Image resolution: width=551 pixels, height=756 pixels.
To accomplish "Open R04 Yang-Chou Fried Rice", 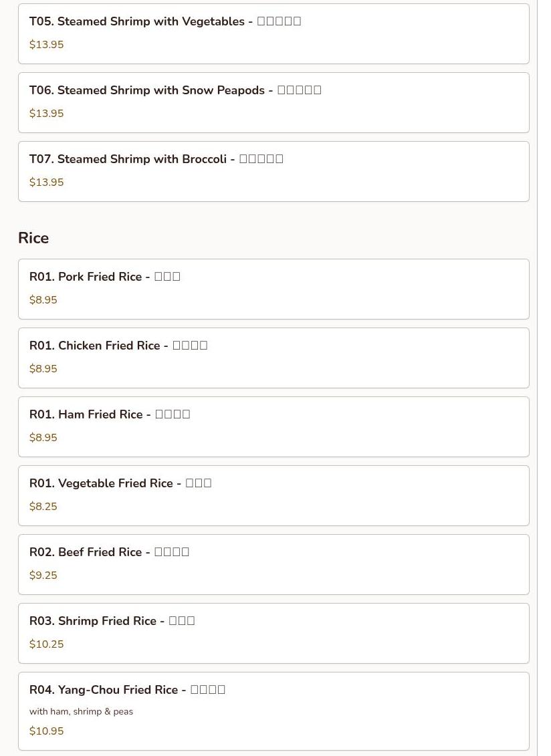I will pos(273,712).
